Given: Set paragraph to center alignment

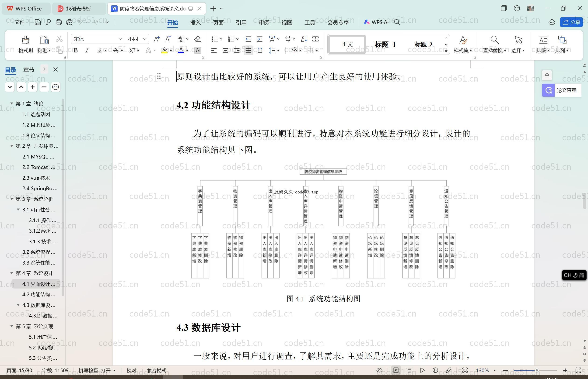Looking at the screenshot, I should pos(225,51).
